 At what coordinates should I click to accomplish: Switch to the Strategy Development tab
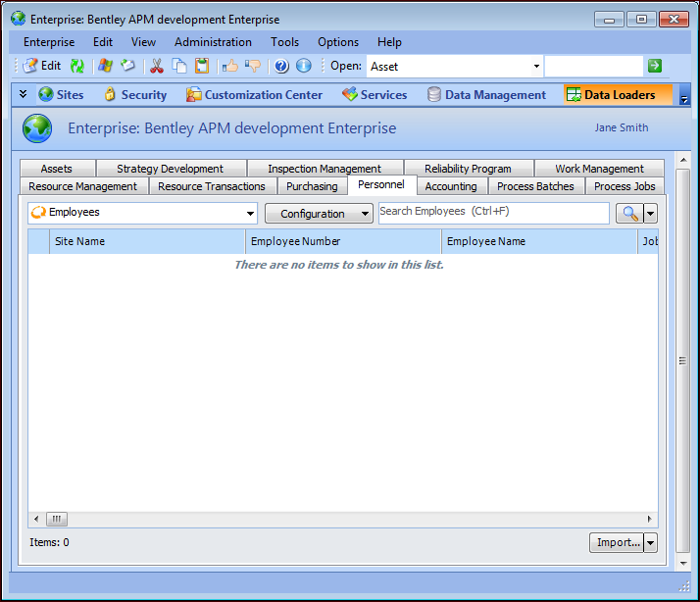pyautogui.click(x=170, y=169)
